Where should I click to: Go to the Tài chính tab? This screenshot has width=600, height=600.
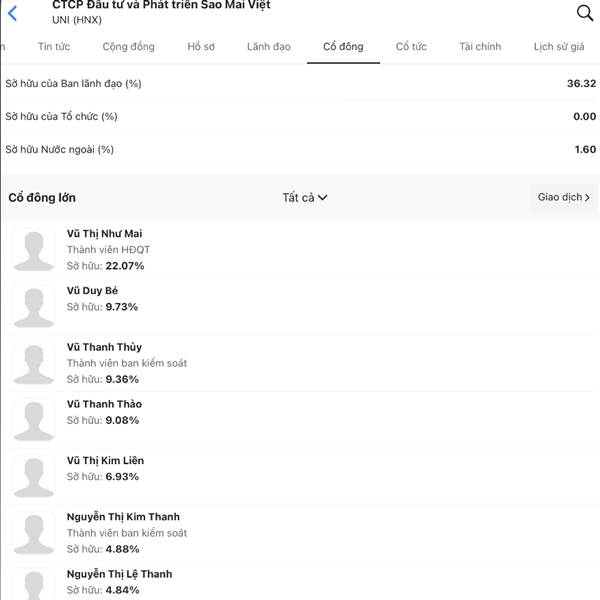tap(480, 47)
